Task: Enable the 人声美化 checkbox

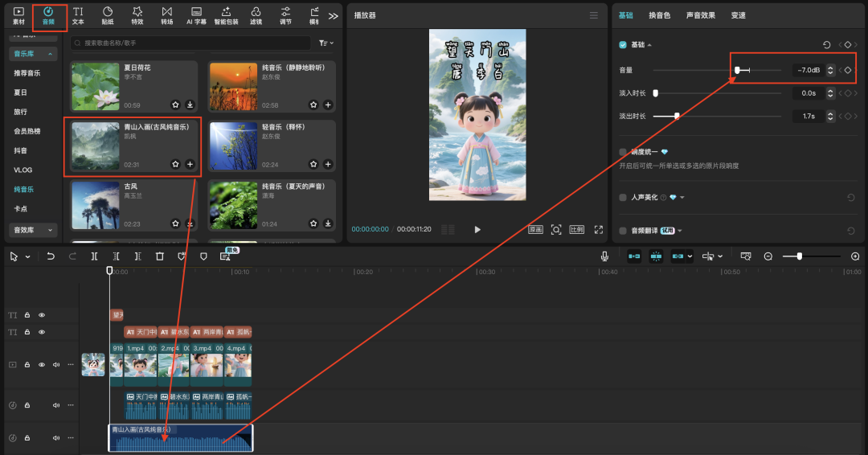Action: point(623,197)
